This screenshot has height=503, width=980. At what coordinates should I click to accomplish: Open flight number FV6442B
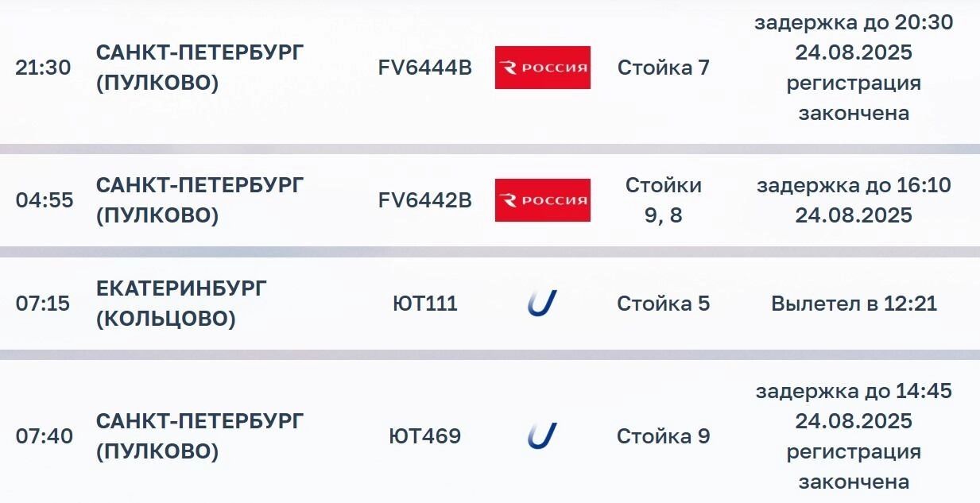[424, 201]
